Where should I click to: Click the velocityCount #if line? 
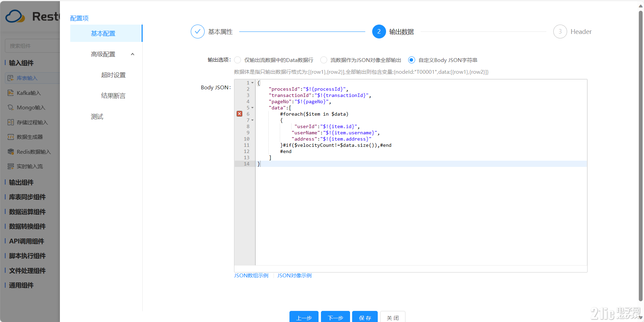pos(336,145)
